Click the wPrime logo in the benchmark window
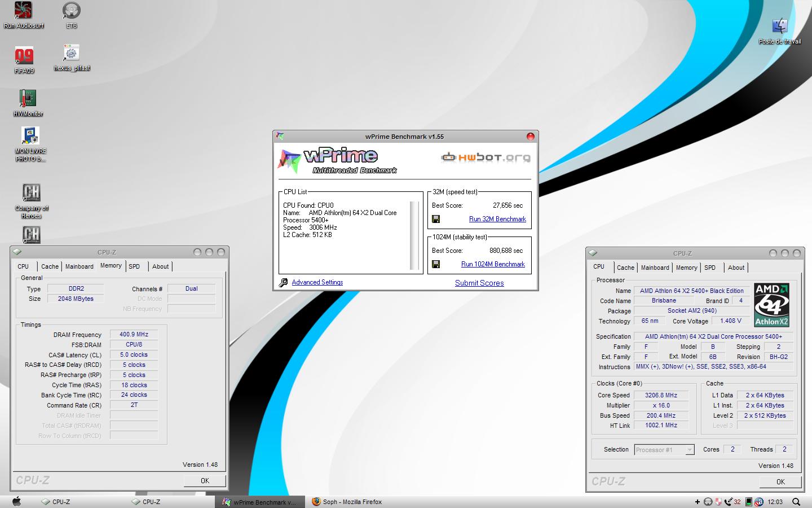This screenshot has width=812, height=508. click(337, 160)
